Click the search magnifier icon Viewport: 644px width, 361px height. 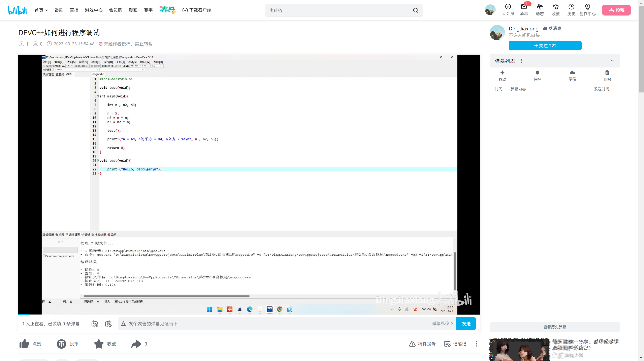pyautogui.click(x=416, y=10)
